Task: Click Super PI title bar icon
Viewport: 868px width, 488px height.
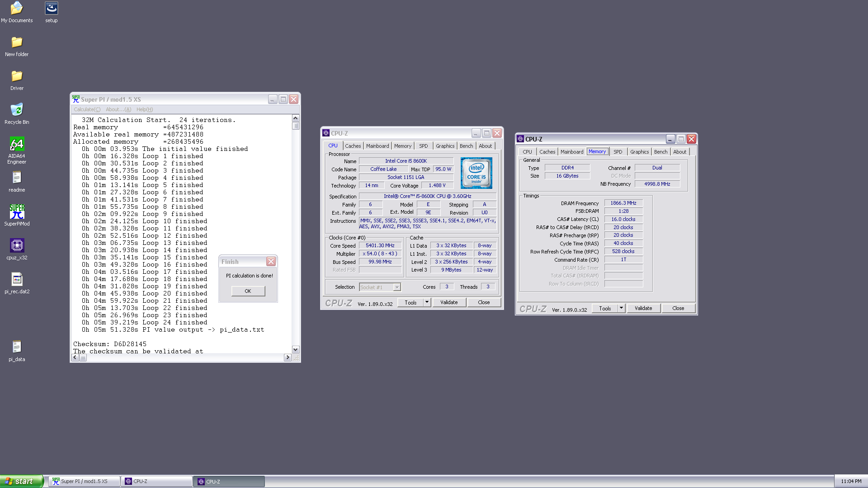Action: [x=75, y=99]
